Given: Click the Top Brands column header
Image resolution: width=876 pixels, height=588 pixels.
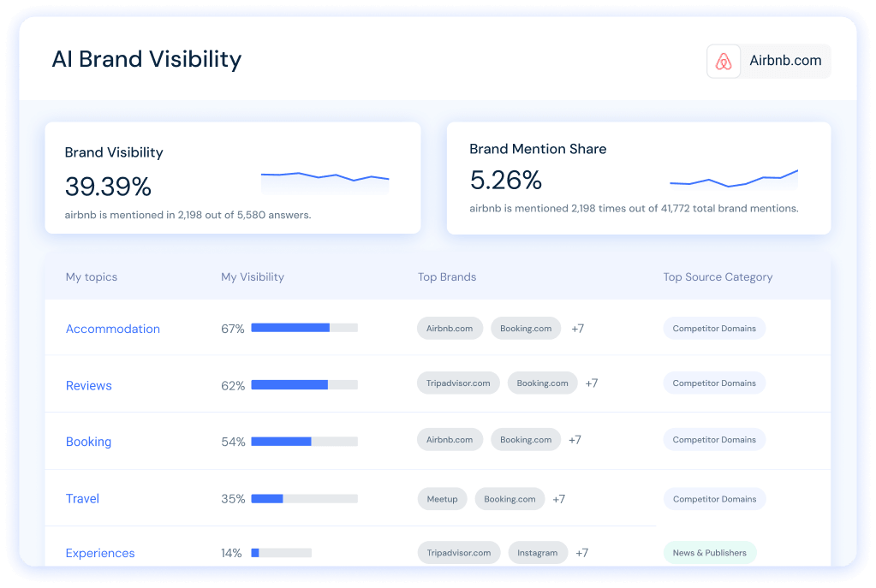Looking at the screenshot, I should tap(447, 277).
